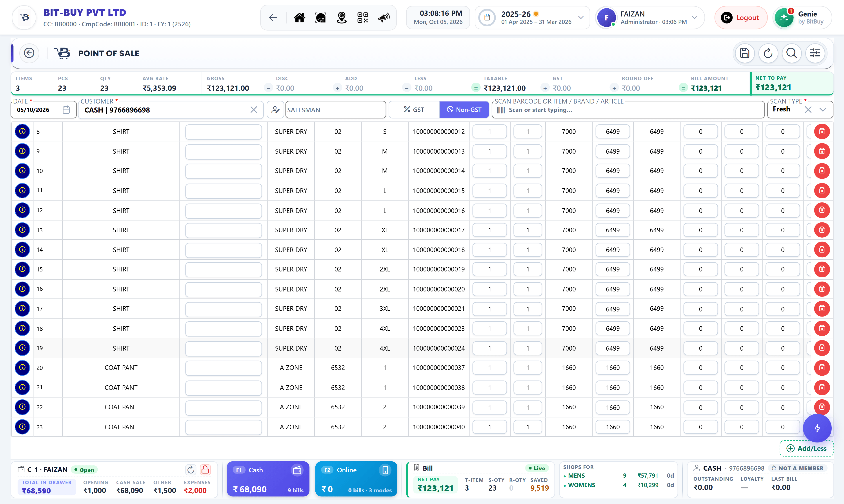This screenshot has width=844, height=504.
Task: Click the Add/Less button
Action: click(x=806, y=448)
